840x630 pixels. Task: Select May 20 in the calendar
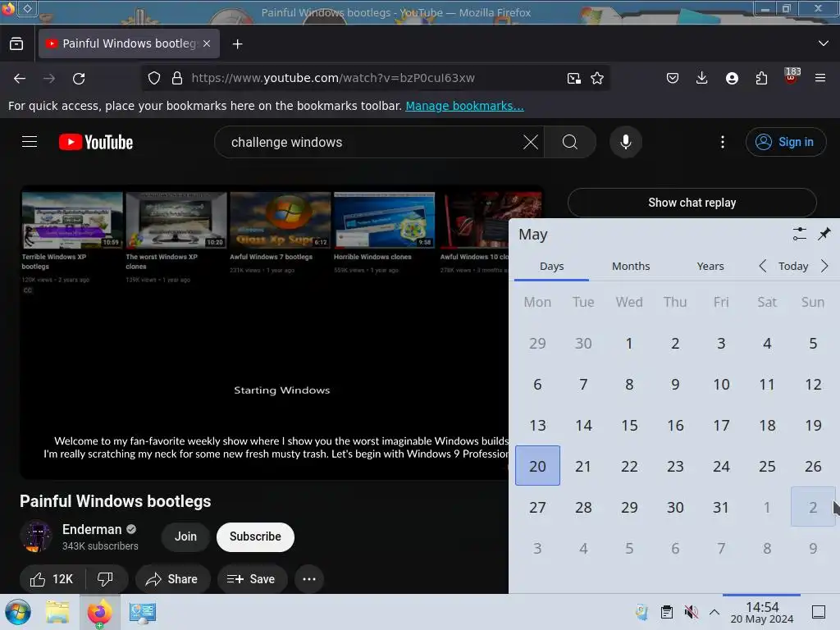tap(537, 466)
